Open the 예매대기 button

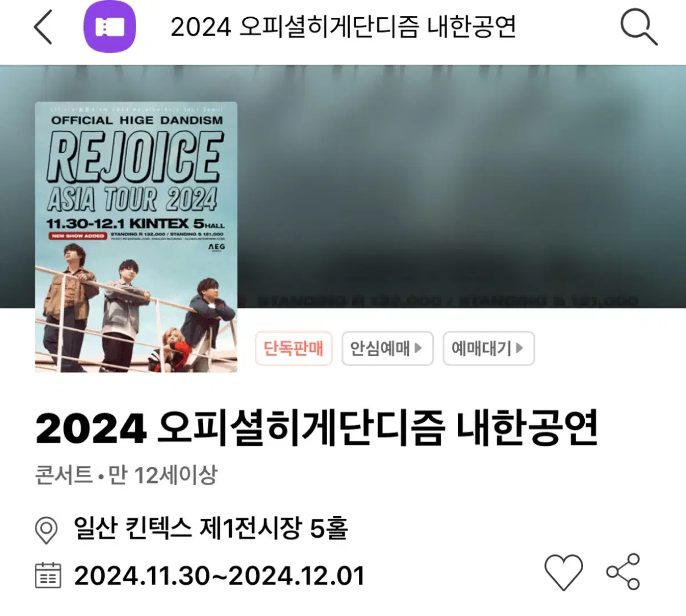point(489,348)
